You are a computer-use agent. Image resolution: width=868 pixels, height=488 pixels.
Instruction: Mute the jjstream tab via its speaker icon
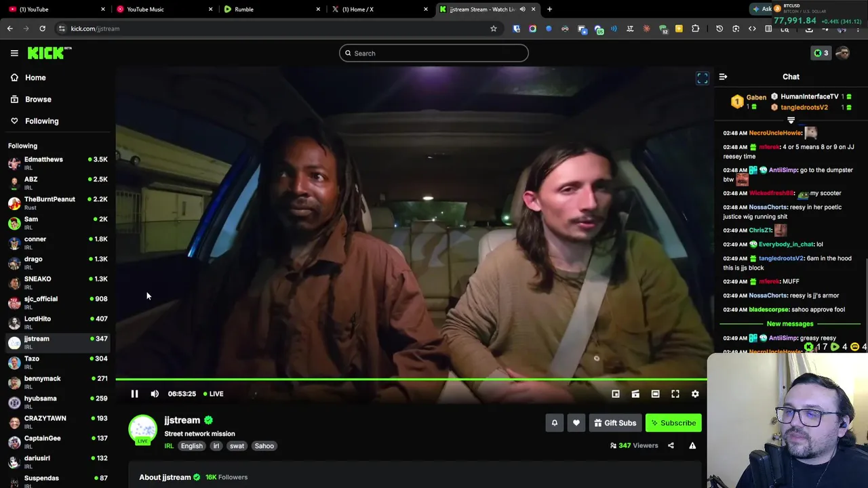(x=522, y=9)
